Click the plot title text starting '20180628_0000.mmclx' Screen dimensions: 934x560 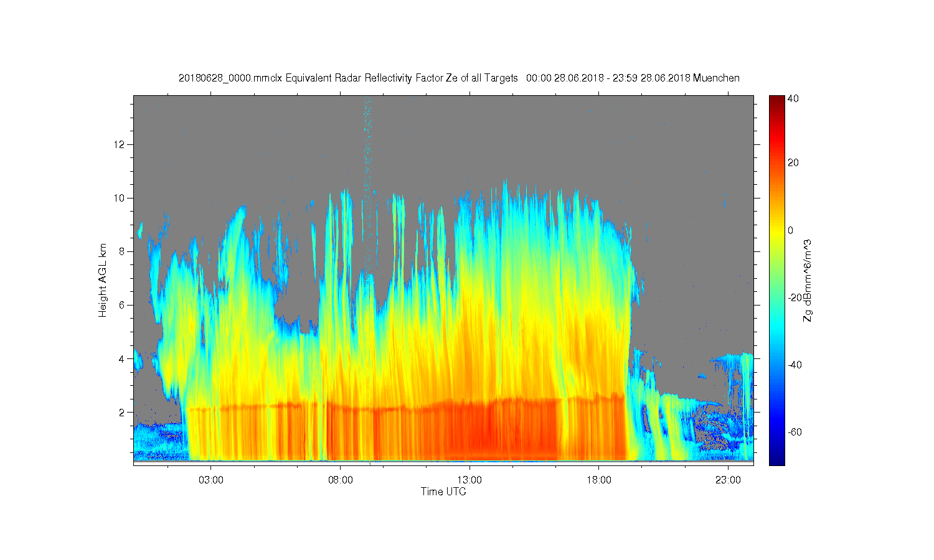[459, 78]
